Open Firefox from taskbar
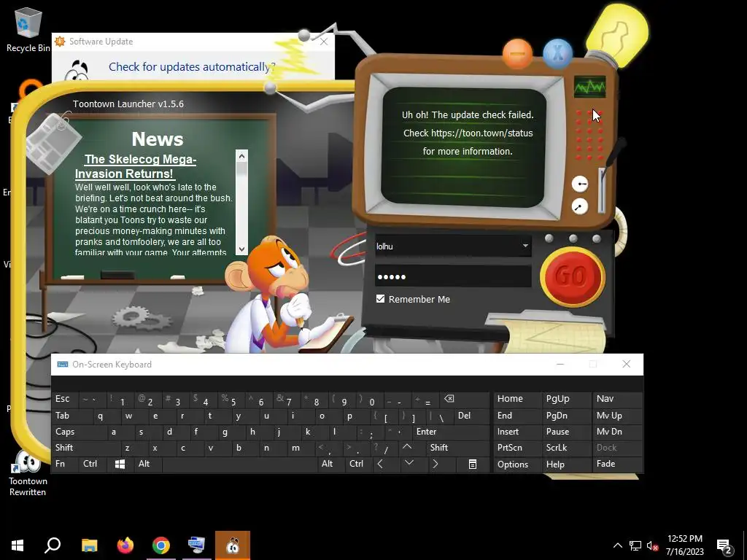Image resolution: width=747 pixels, height=560 pixels. pos(125,545)
